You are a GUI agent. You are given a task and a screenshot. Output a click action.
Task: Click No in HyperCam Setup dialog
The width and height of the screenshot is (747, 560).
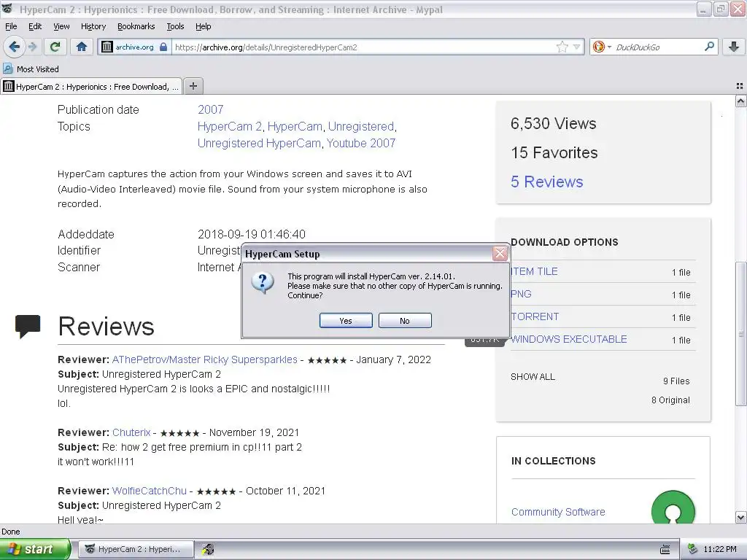[x=405, y=321]
